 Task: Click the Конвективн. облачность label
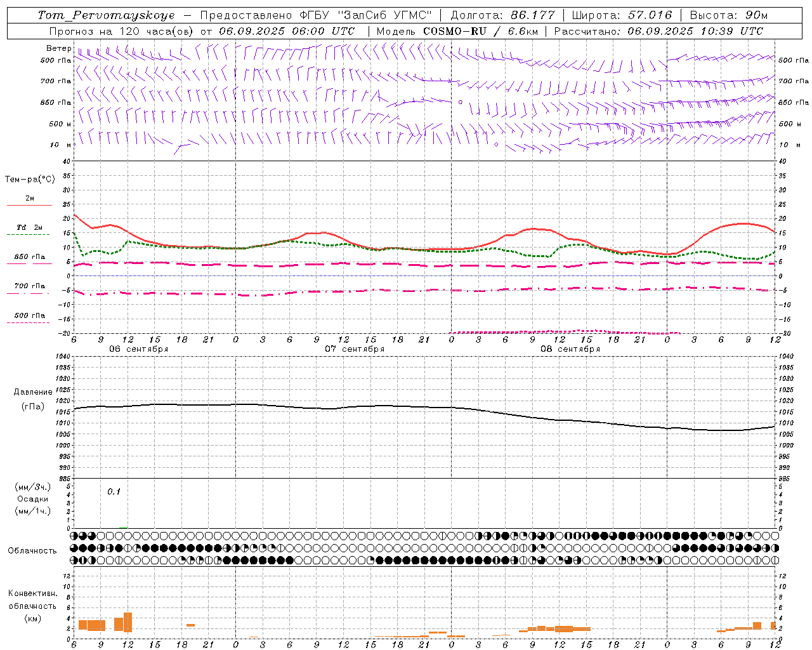32,600
